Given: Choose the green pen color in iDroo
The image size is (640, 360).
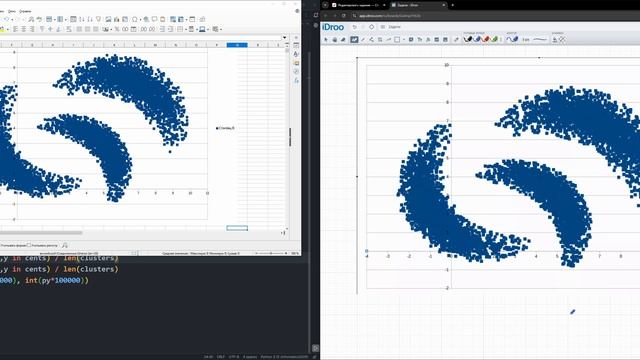Looking at the screenshot, I should [494, 39].
